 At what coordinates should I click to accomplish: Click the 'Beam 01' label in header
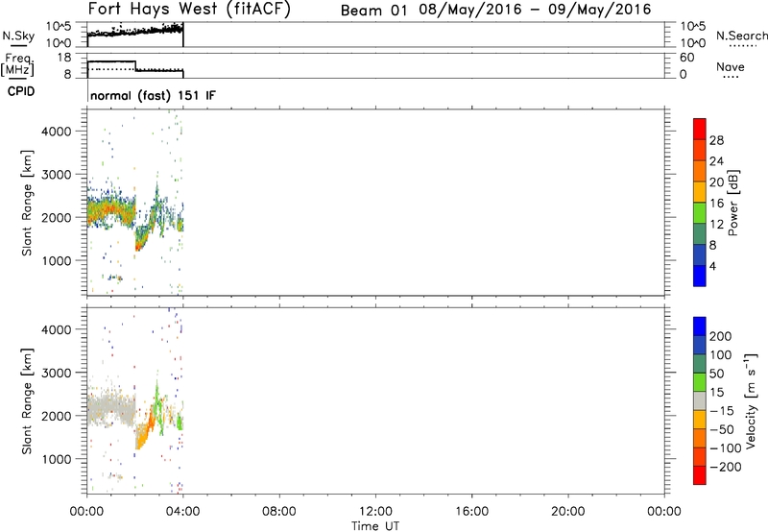point(373,11)
